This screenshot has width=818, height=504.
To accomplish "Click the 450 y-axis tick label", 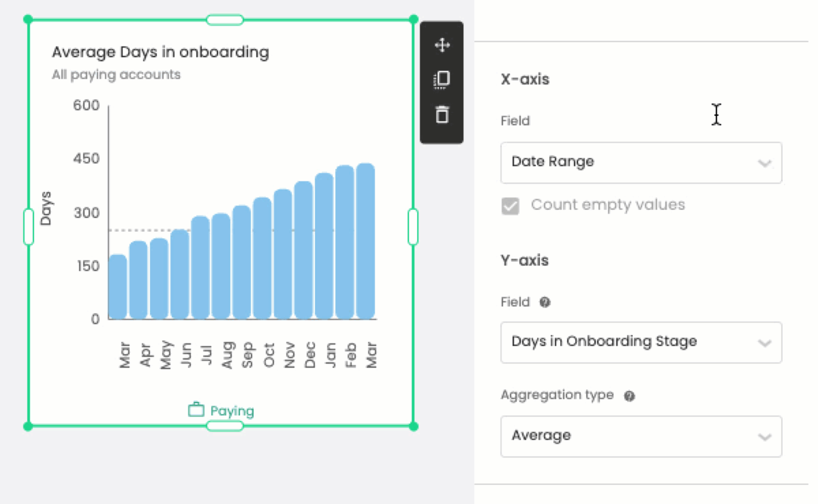I will (x=86, y=159).
